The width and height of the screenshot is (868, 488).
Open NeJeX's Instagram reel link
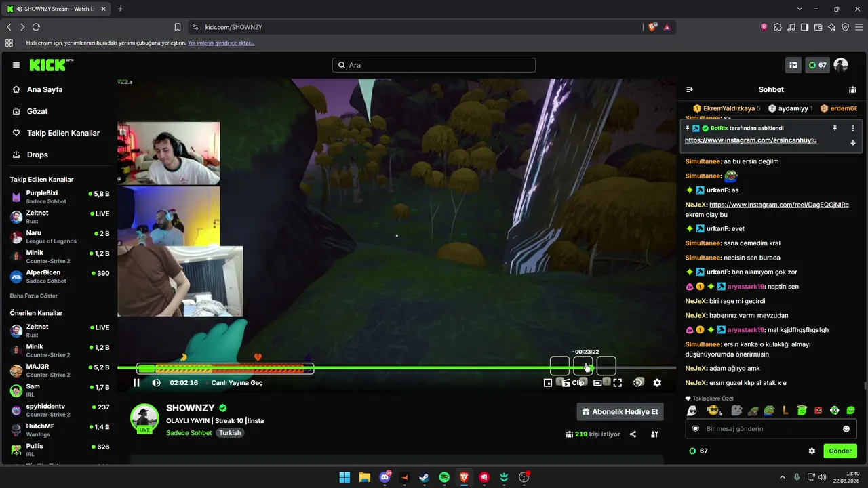(x=779, y=205)
